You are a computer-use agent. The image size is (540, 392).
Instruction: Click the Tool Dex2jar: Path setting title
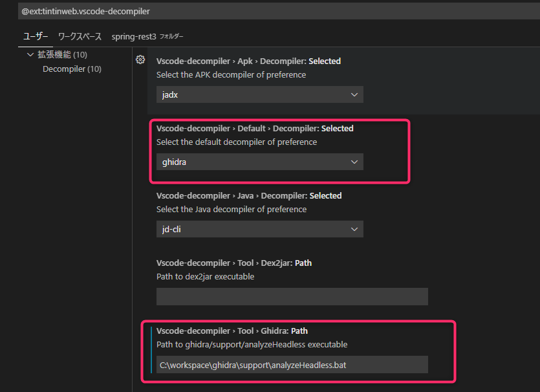tap(234, 263)
